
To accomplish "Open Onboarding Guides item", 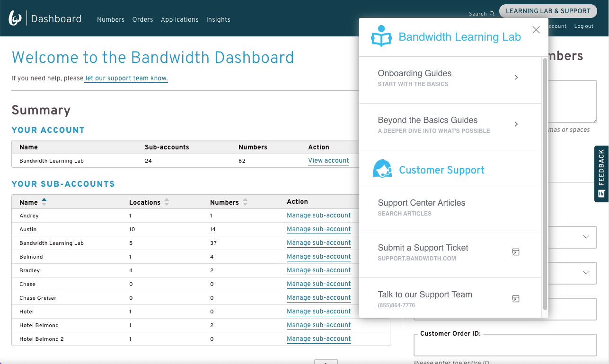I will [450, 80].
